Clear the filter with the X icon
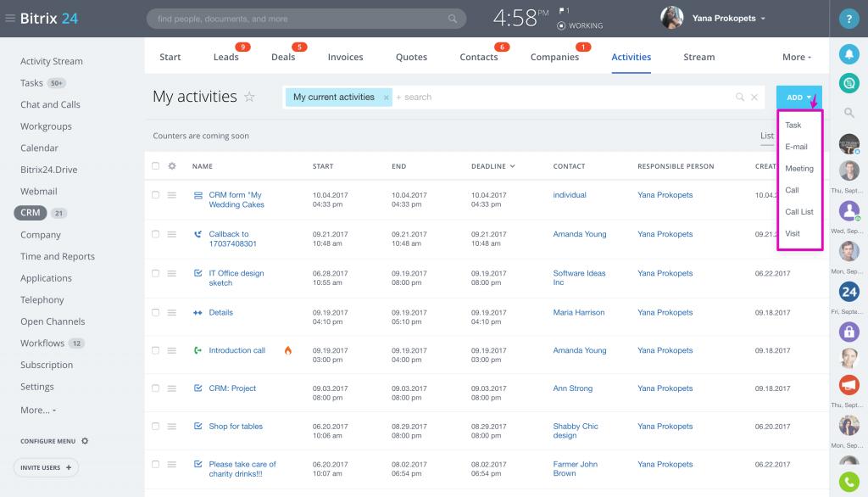 click(754, 97)
